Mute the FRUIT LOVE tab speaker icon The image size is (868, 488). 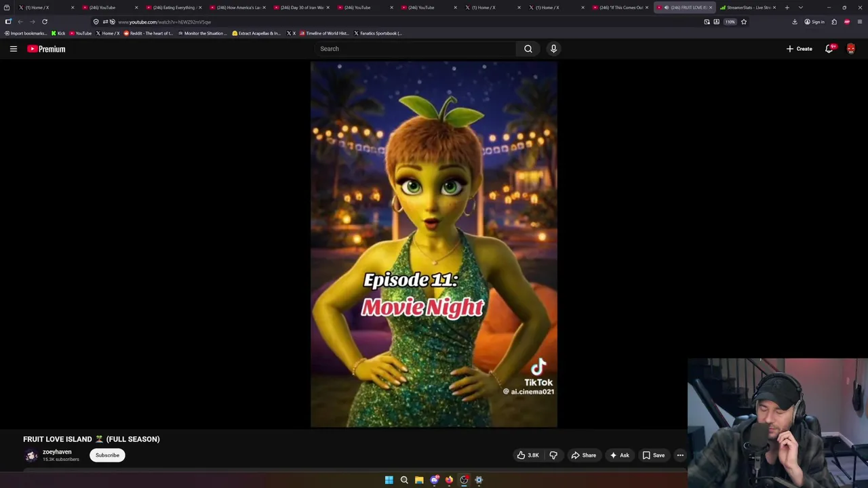[x=666, y=7]
